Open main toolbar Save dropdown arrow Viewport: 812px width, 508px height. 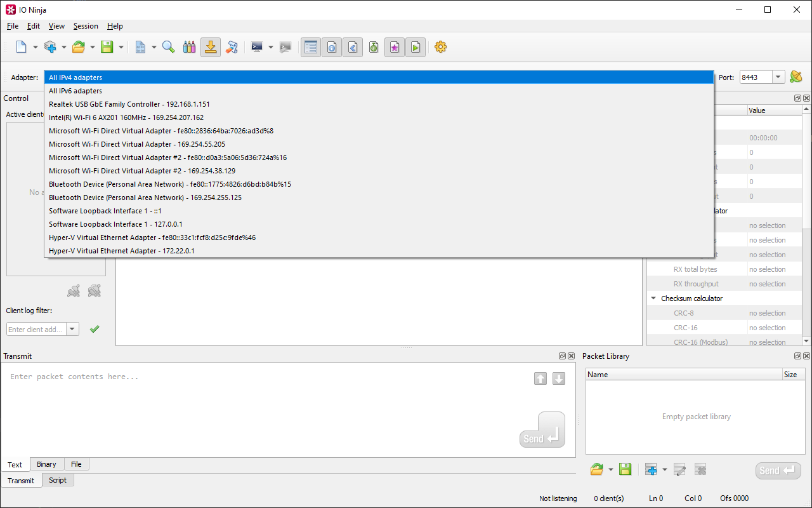pyautogui.click(x=121, y=47)
